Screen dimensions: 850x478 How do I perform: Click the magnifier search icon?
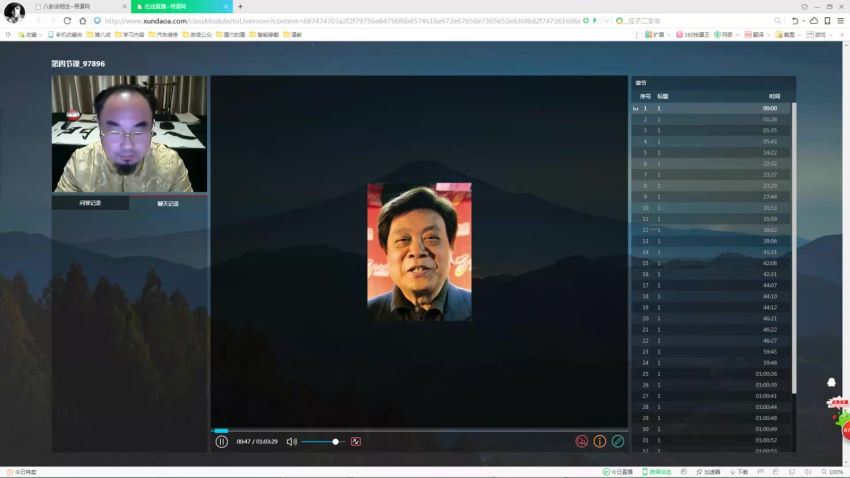pyautogui.click(x=778, y=21)
